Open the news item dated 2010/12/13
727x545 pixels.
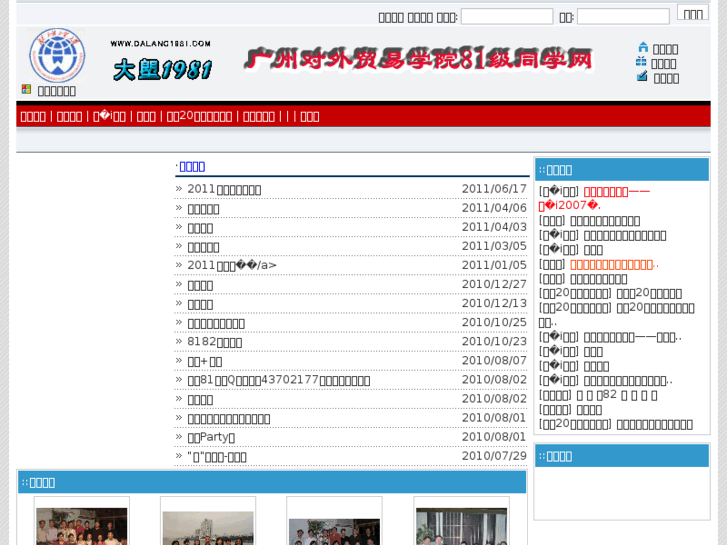click(200, 304)
